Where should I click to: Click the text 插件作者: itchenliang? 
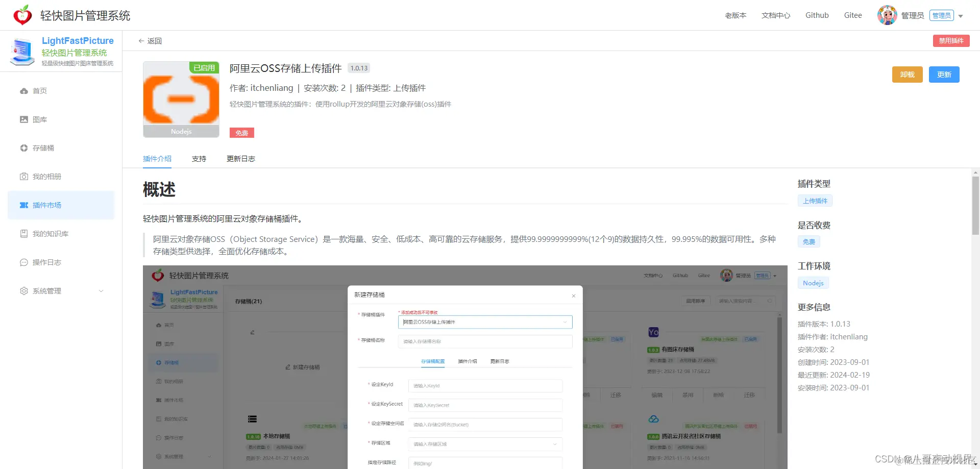coord(832,337)
